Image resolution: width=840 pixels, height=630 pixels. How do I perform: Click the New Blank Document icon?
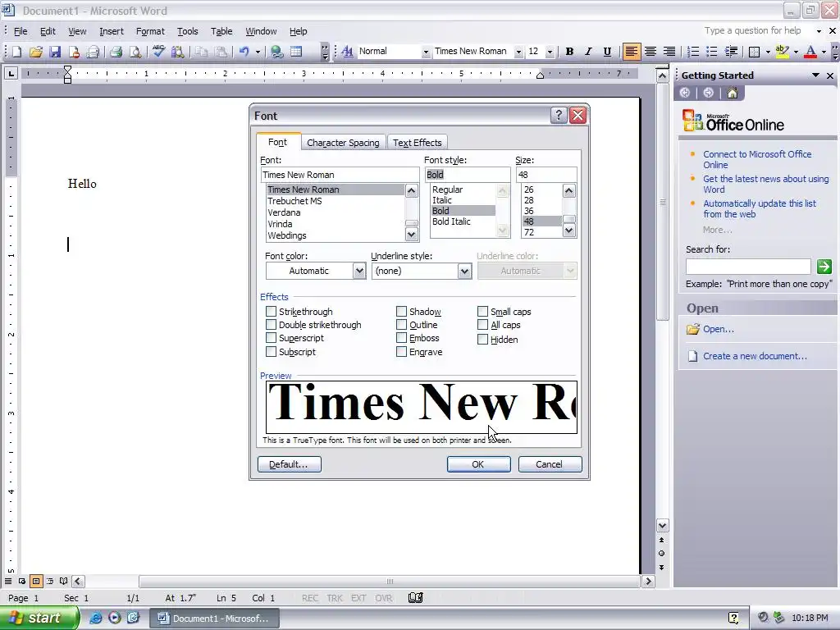tap(16, 52)
